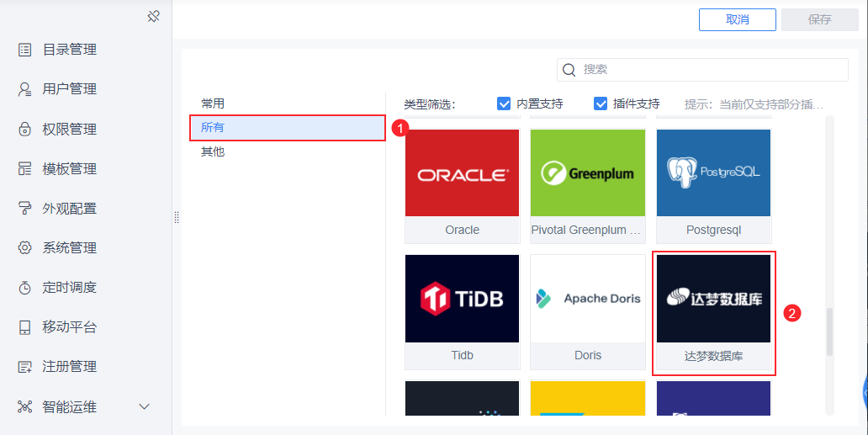Viewport: 868px width, 435px height.
Task: Choose the TiDB logo tile
Action: coord(463,299)
